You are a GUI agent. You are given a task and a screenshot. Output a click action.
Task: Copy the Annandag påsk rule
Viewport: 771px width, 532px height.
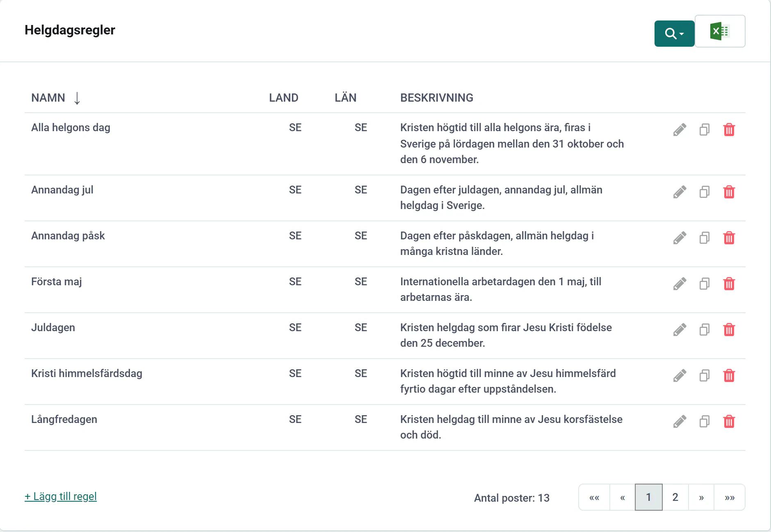pyautogui.click(x=705, y=238)
